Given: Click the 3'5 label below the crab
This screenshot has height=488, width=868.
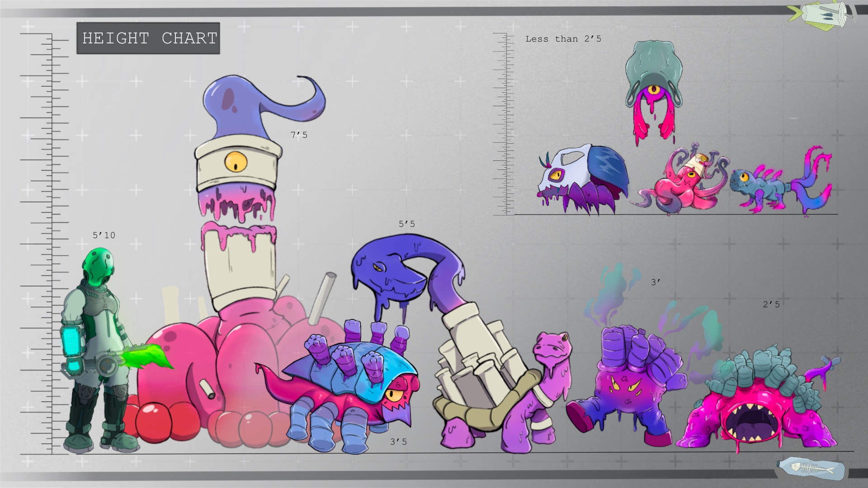Looking at the screenshot, I should pos(398,442).
